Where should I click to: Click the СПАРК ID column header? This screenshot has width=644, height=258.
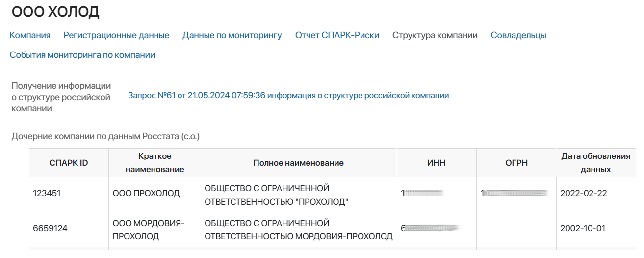(x=69, y=163)
